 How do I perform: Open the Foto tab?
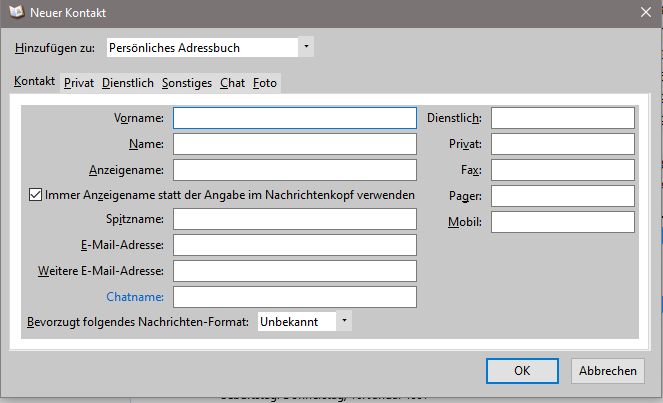[265, 83]
